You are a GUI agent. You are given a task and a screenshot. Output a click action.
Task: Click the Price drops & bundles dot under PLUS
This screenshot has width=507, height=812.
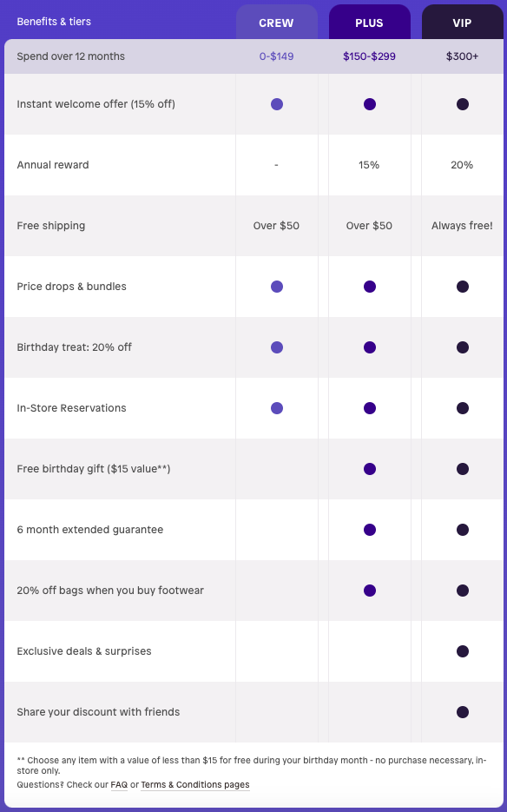(x=370, y=286)
